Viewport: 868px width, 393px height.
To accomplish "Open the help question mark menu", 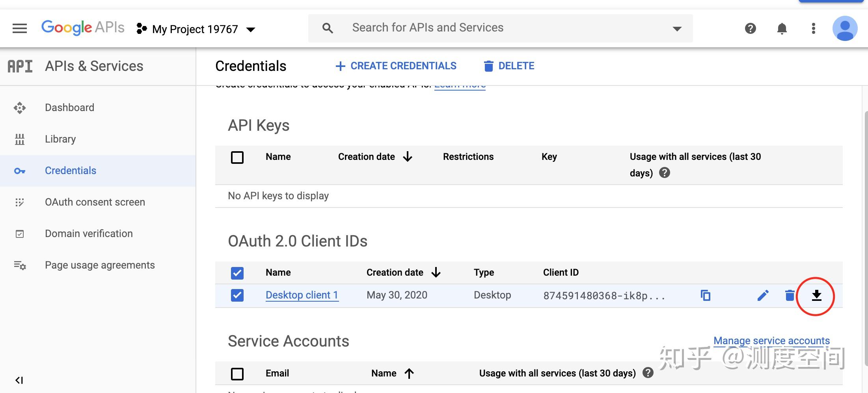I will click(x=751, y=28).
